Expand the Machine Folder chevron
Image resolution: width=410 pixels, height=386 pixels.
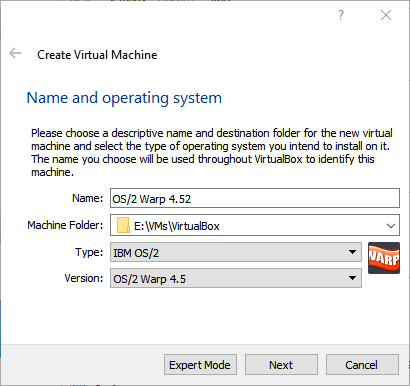[391, 226]
